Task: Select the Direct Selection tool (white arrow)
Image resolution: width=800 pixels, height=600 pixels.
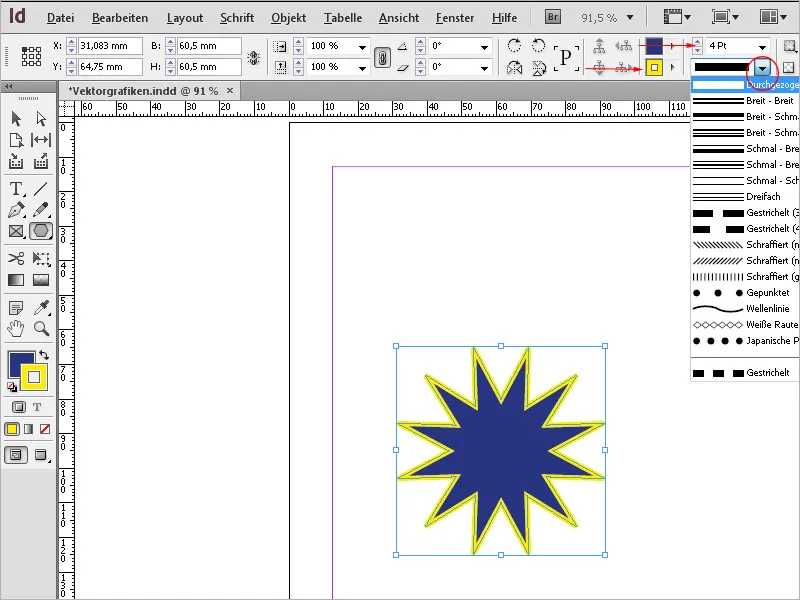Action: pos(41,119)
